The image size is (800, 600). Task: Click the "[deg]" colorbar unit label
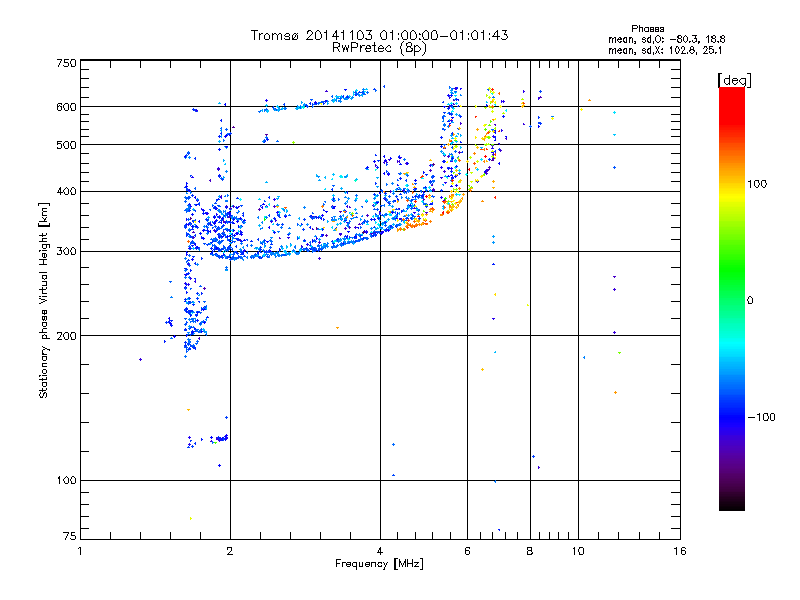734,80
